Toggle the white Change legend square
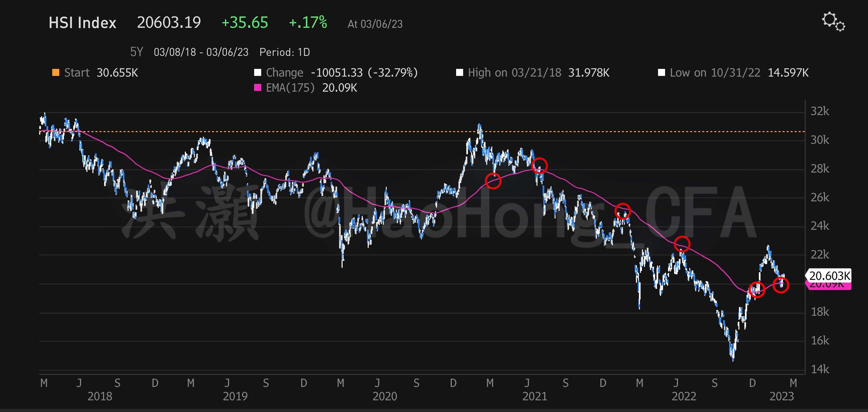This screenshot has height=412, width=868. tap(258, 73)
